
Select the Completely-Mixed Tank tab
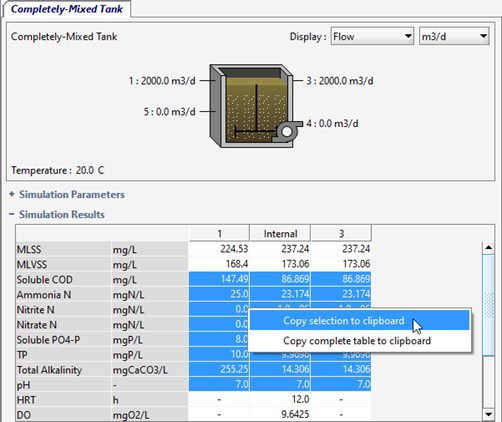tap(67, 9)
